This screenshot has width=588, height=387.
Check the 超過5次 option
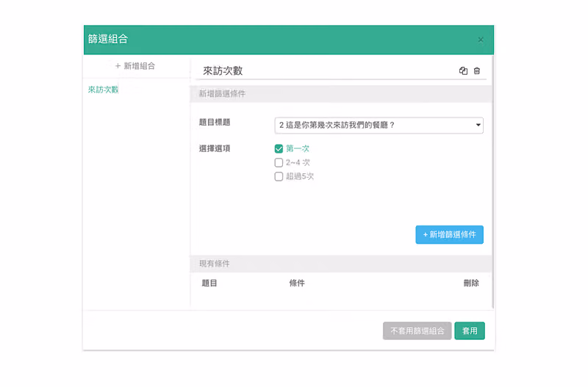coord(279,176)
